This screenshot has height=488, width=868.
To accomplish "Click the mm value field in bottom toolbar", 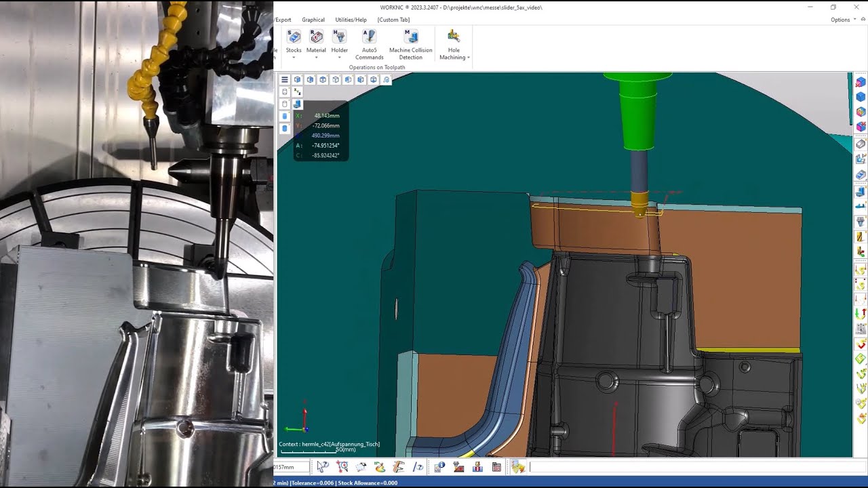I will click(292, 467).
